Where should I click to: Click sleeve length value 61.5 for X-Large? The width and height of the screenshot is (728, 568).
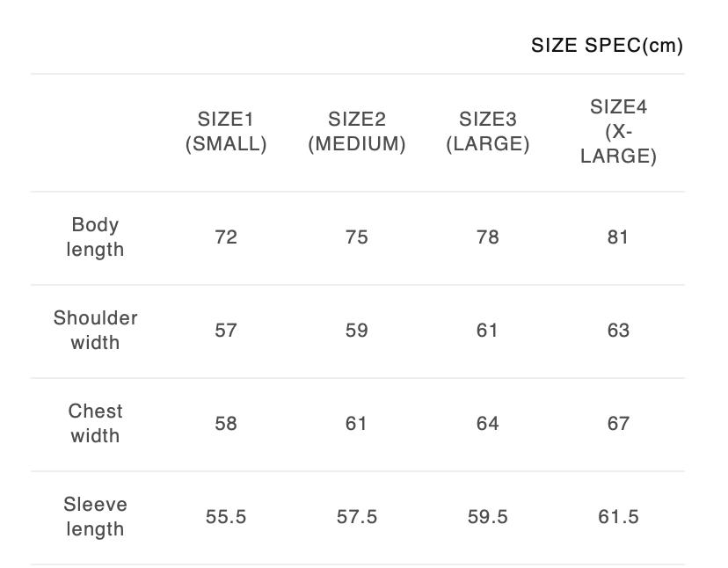tap(618, 517)
